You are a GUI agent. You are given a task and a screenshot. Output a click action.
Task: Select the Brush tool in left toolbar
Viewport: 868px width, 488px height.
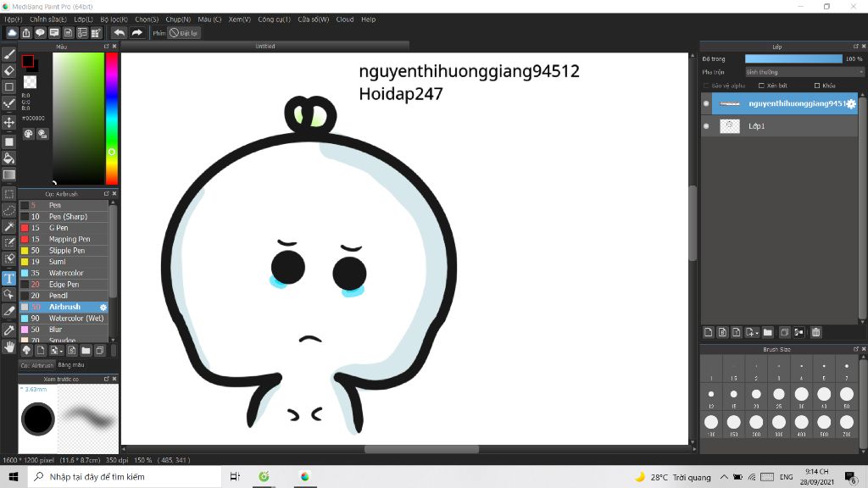(9, 54)
